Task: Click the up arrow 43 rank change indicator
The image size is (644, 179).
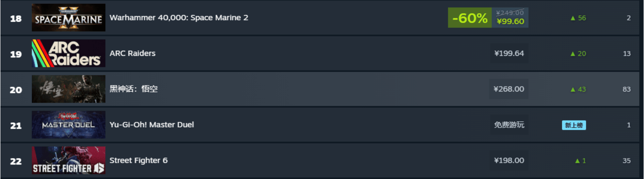Action: pos(578,89)
